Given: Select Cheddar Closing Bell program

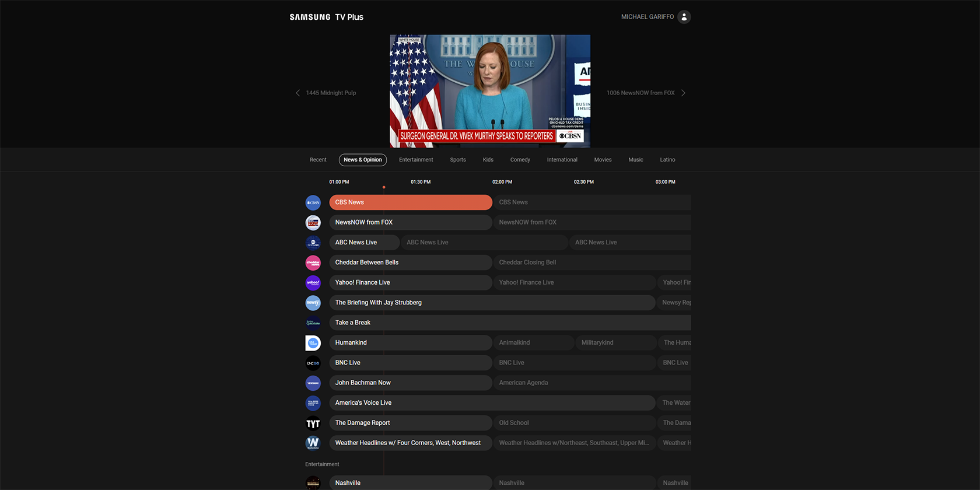Looking at the screenshot, I should pyautogui.click(x=592, y=262).
